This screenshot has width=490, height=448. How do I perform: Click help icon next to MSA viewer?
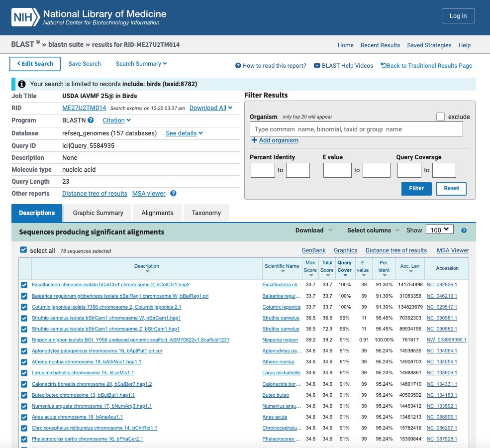pyautogui.click(x=174, y=193)
